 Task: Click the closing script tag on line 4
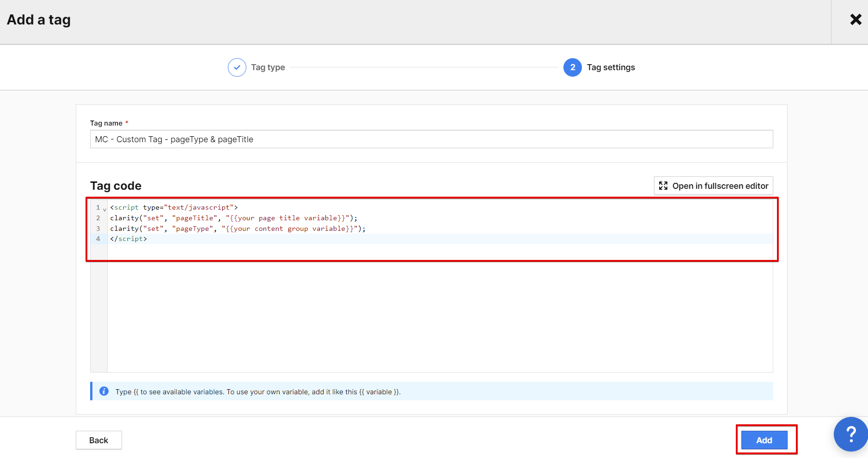tap(128, 239)
